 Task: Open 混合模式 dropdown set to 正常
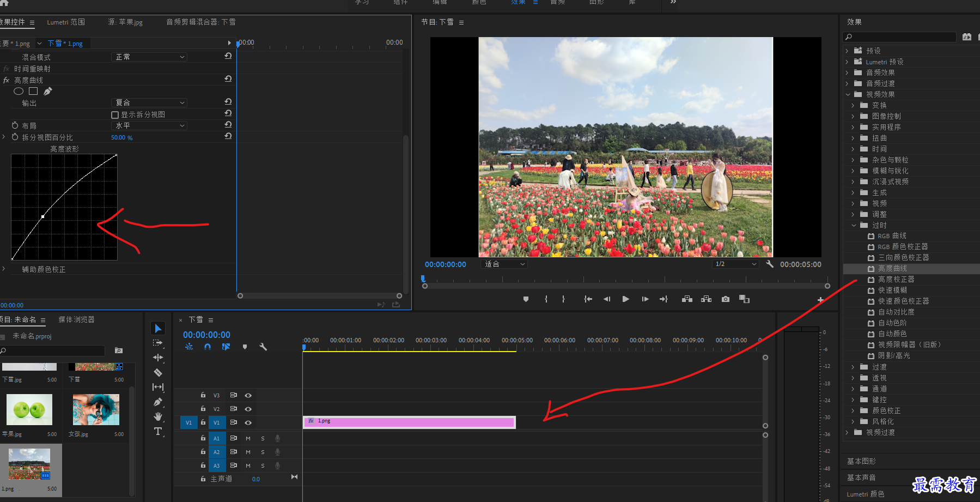[x=149, y=57]
